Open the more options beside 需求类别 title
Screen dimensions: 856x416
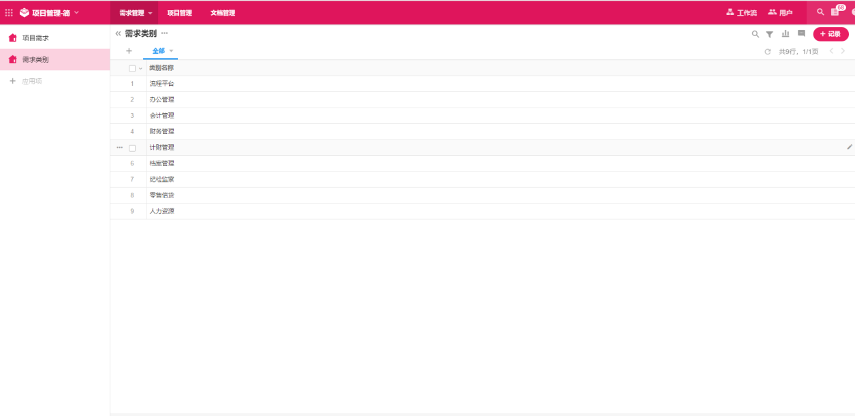(164, 33)
